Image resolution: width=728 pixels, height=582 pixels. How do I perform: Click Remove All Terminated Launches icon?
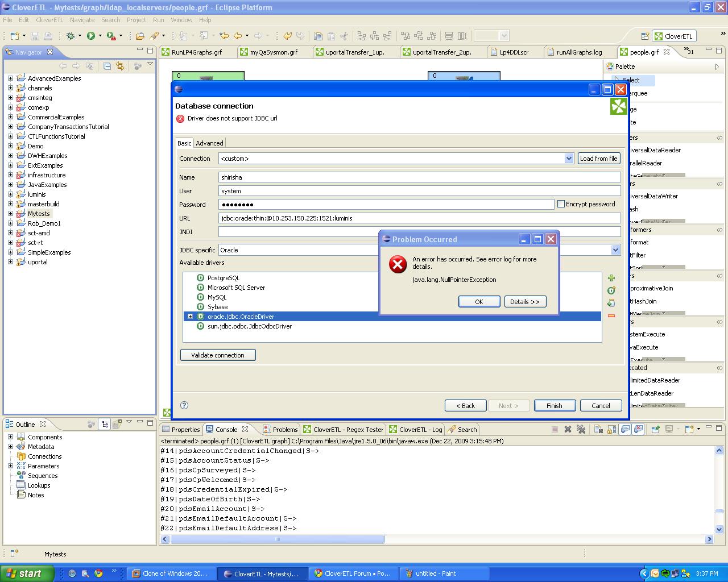coord(581,430)
